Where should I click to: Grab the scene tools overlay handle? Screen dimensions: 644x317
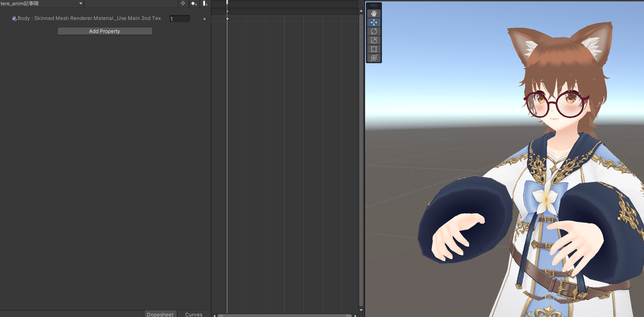click(x=374, y=6)
